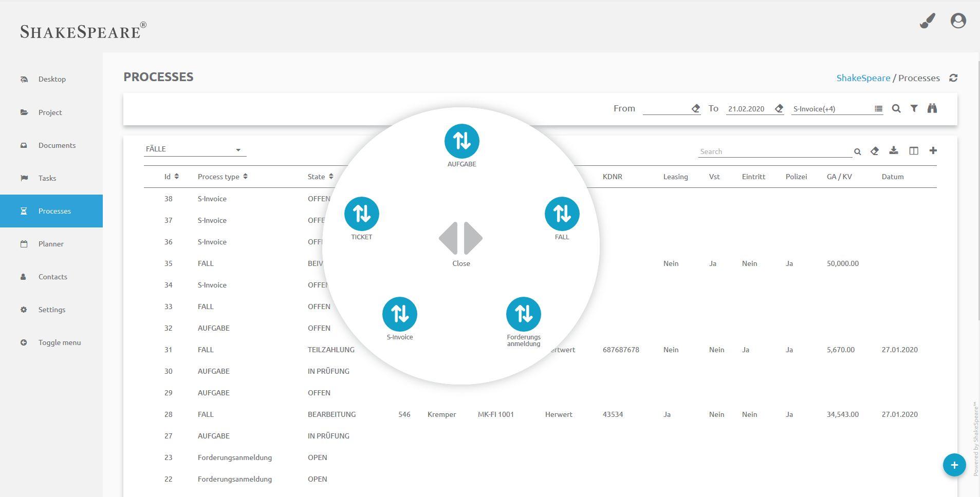
Task: Download the table data
Action: (894, 150)
